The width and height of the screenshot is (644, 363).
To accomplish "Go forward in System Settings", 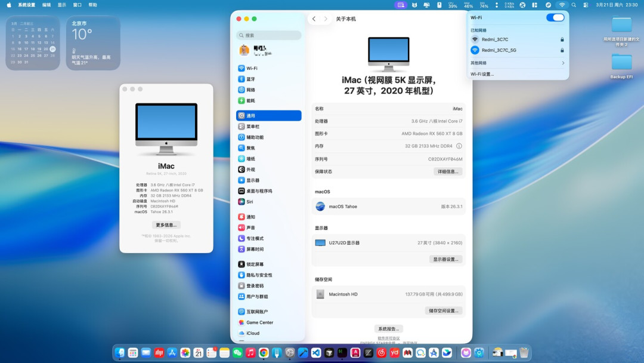I will 326,19.
